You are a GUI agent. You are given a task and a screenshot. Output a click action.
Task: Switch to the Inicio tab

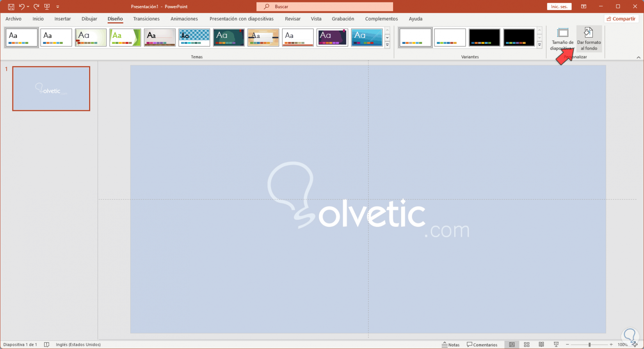pyautogui.click(x=38, y=19)
